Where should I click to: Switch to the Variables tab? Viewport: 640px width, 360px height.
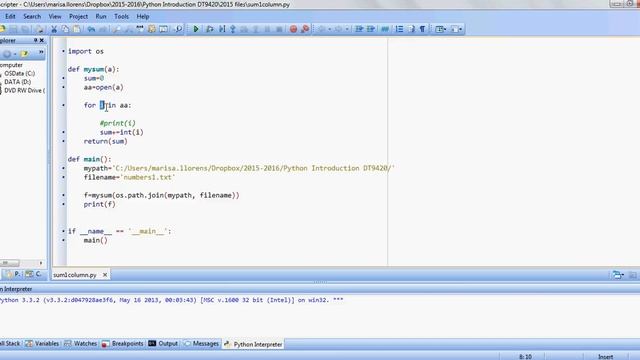[x=42, y=344]
